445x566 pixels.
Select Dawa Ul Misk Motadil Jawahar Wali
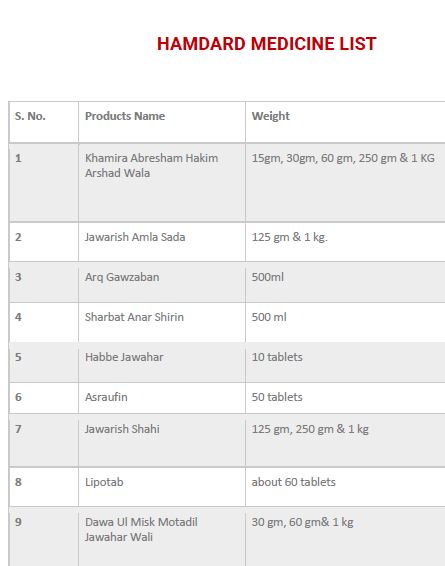coord(141,529)
